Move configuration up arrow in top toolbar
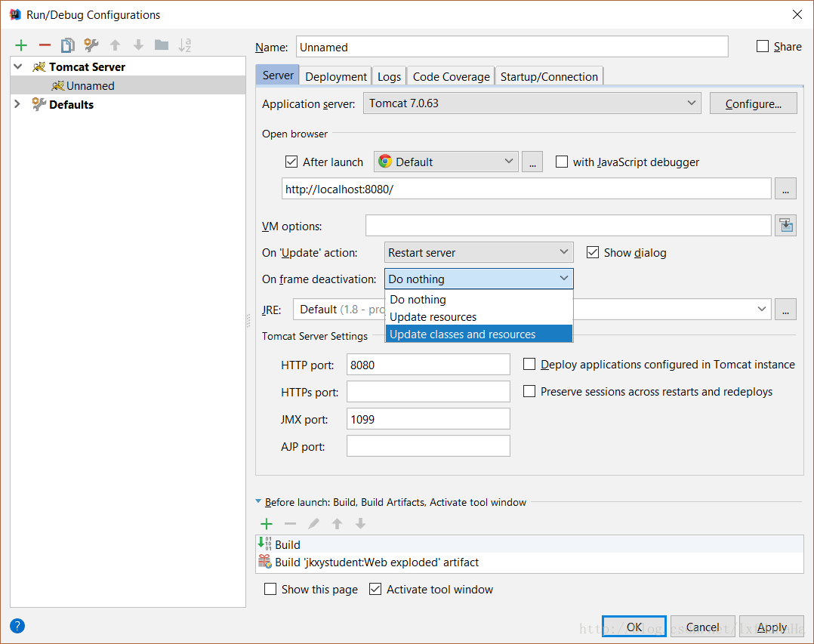Image resolution: width=814 pixels, height=644 pixels. point(116,45)
